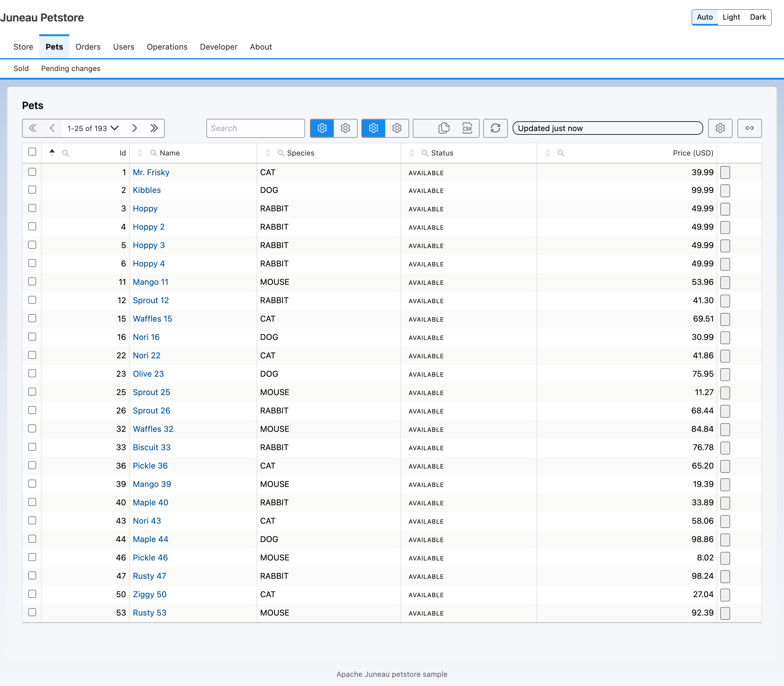The image size is (784, 686).
Task: Open the Waffles 32 pet link
Action: 153,429
